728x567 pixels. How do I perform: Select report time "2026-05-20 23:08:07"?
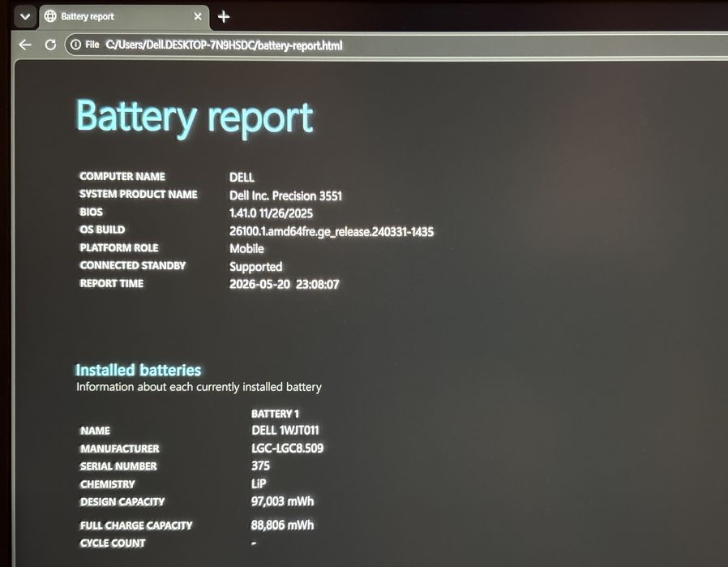284,284
